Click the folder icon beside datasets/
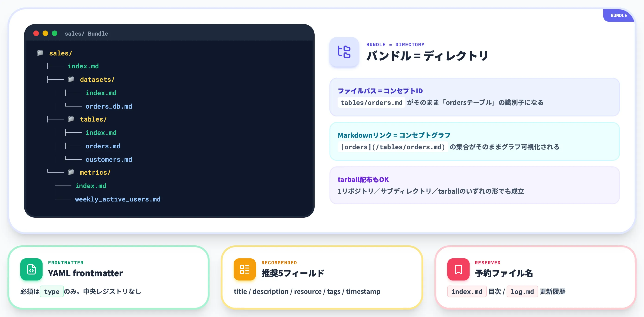Screen dimensions: 644x317 (x=71, y=79)
